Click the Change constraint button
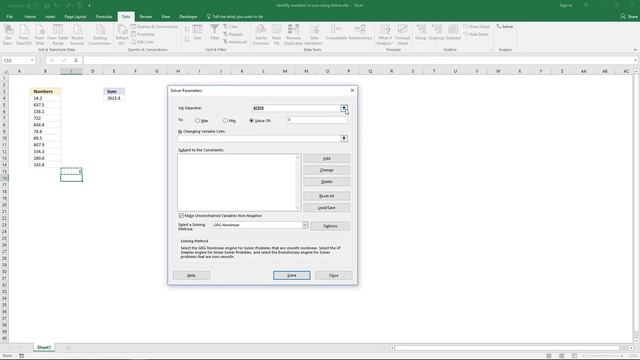Viewport: 640px width, 360px height. click(x=327, y=170)
